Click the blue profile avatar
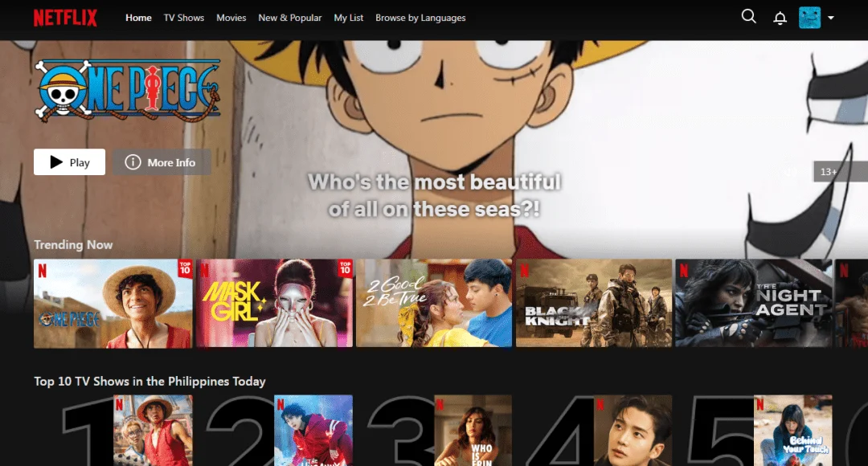This screenshot has width=868, height=466. point(809,18)
